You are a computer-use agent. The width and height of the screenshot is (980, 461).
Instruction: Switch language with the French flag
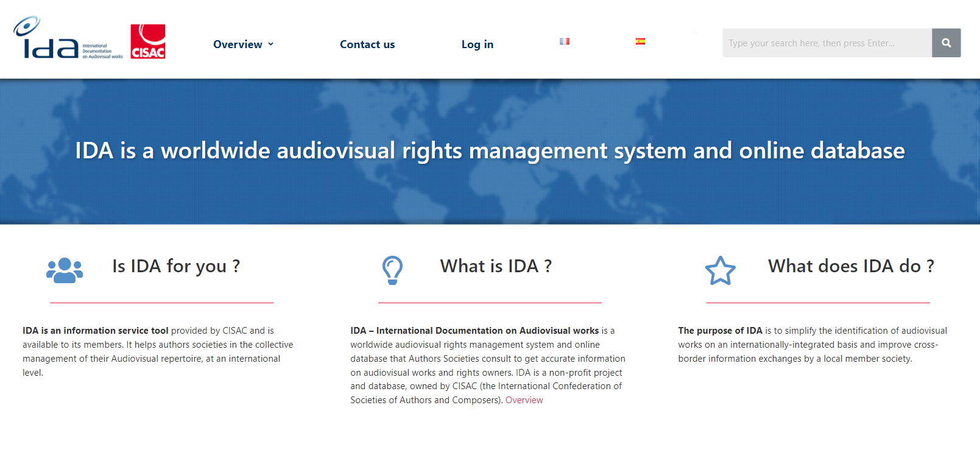point(565,41)
